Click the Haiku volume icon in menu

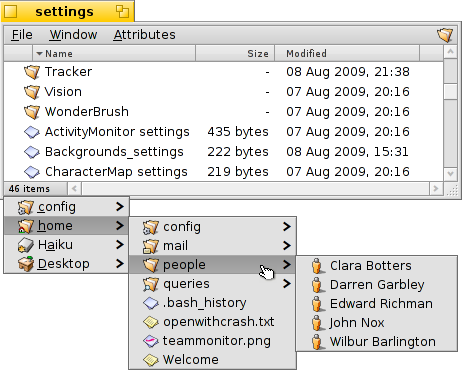[26, 245]
